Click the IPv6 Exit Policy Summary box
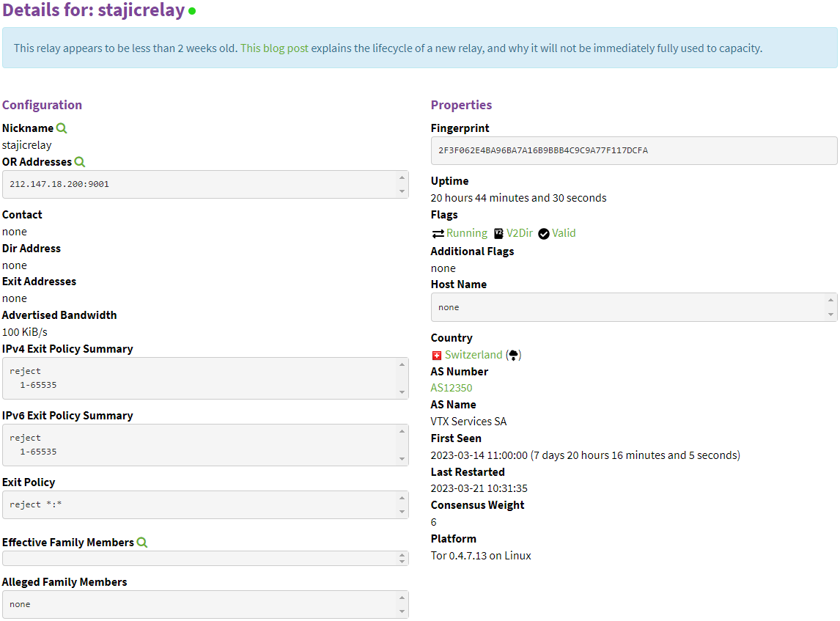 (205, 445)
